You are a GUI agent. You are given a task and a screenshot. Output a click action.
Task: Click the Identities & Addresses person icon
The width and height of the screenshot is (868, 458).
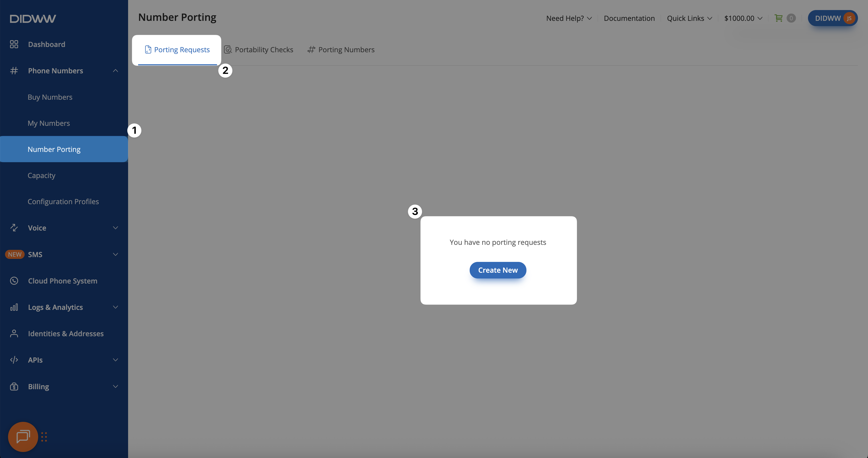[x=14, y=333]
